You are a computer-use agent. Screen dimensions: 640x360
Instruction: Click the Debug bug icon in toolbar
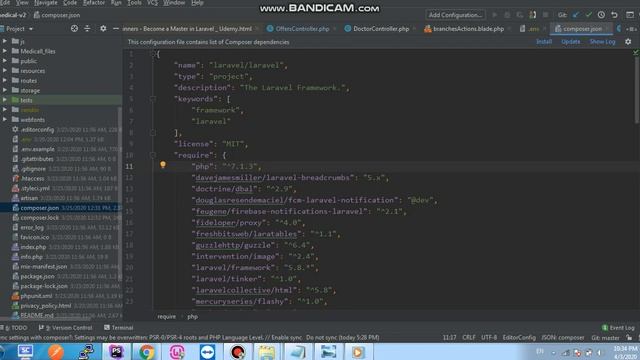tap(507, 15)
